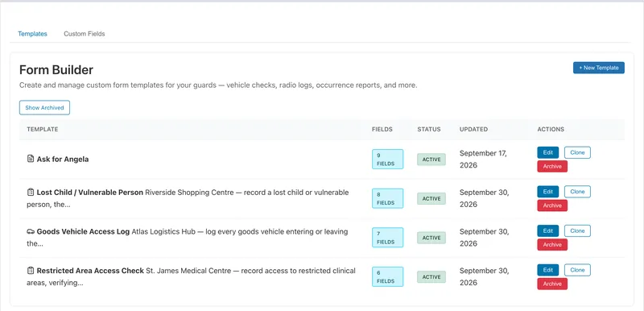Edit the Ask for Angela template
The image size is (644, 311).
click(548, 152)
